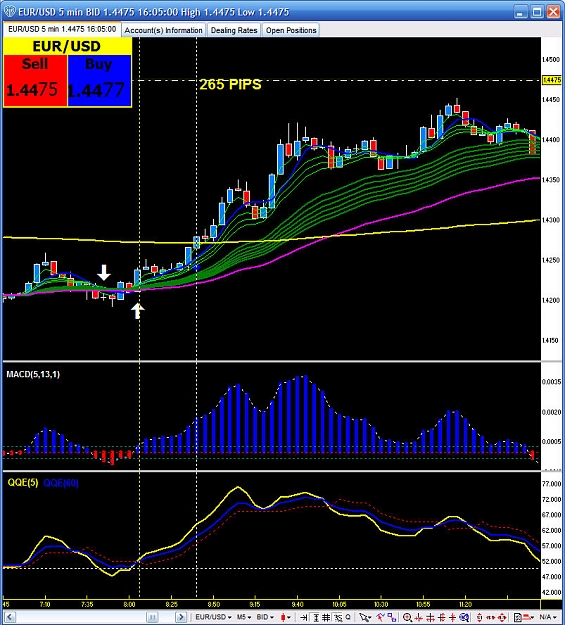Open the Open Positions tab

pos(291,30)
